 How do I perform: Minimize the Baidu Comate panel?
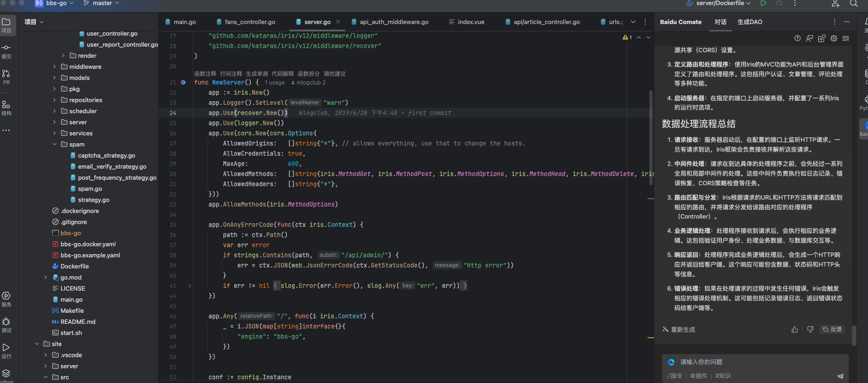847,22
